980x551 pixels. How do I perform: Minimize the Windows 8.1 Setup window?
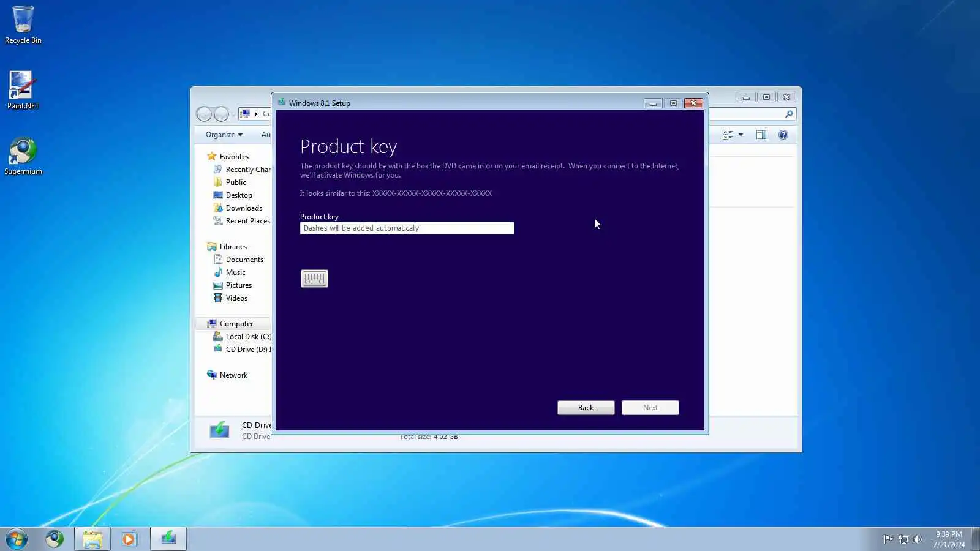[x=653, y=103]
